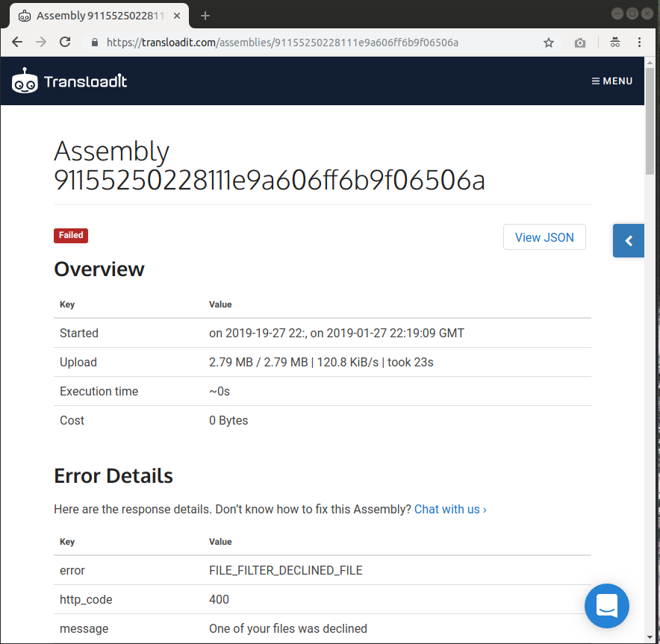Minimize the browser window
Viewport: 660px width, 644px height.
(617, 14)
